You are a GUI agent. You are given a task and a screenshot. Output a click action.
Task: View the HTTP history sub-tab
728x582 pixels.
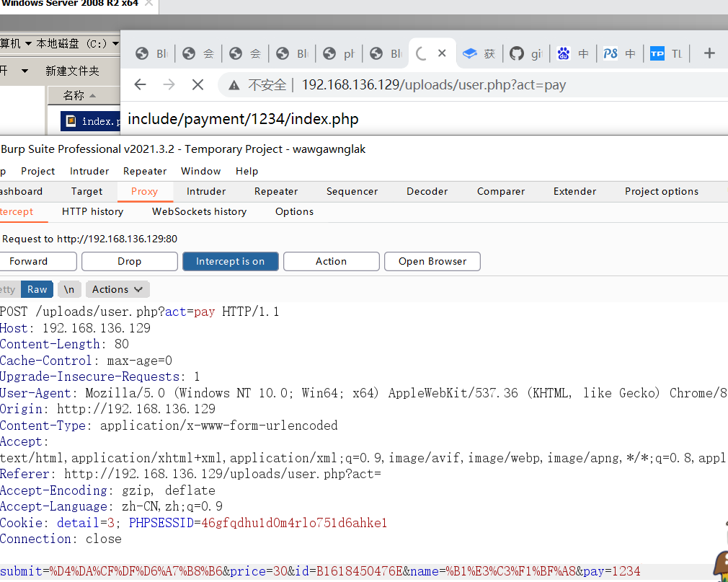[92, 212]
